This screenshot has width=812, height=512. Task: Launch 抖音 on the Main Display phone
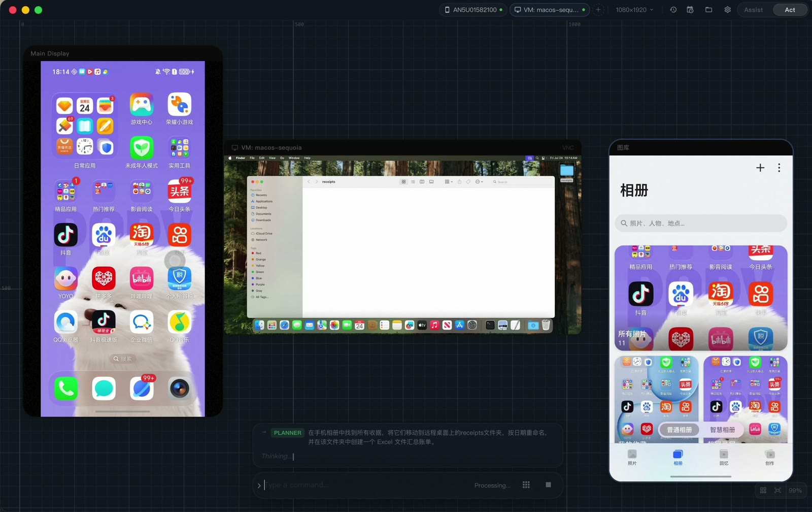pos(66,235)
